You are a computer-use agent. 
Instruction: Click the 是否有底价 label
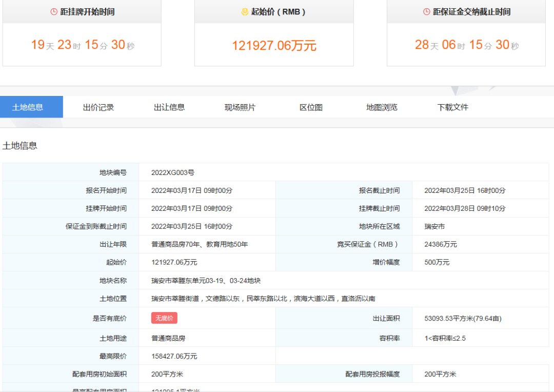point(110,319)
